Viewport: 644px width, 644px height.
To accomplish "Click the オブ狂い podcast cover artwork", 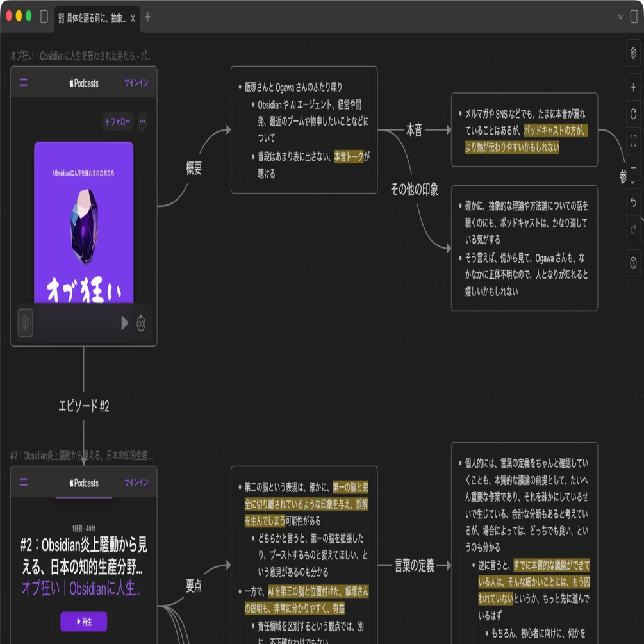I will click(84, 222).
